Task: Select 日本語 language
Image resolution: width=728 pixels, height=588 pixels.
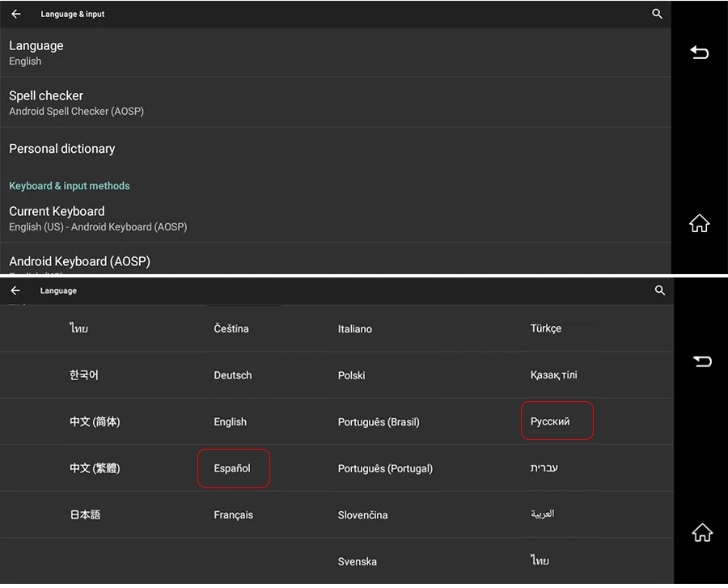Action: click(85, 514)
